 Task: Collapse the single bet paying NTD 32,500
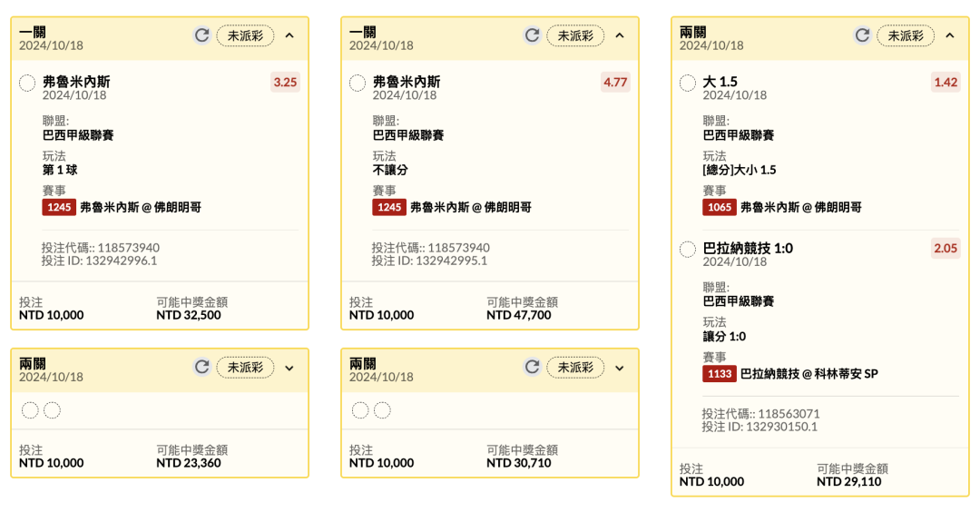coord(289,35)
